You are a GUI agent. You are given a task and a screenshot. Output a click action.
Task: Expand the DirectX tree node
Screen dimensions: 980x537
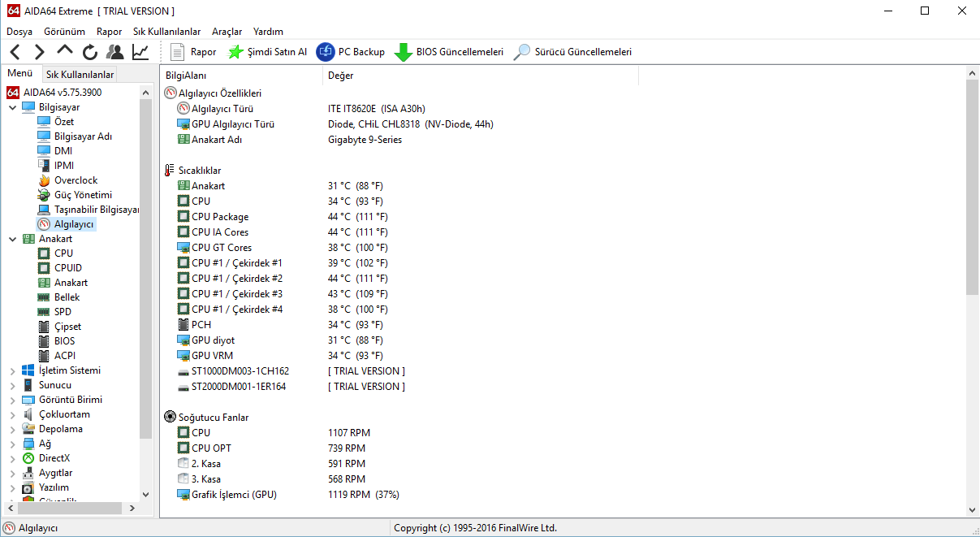[x=12, y=458]
